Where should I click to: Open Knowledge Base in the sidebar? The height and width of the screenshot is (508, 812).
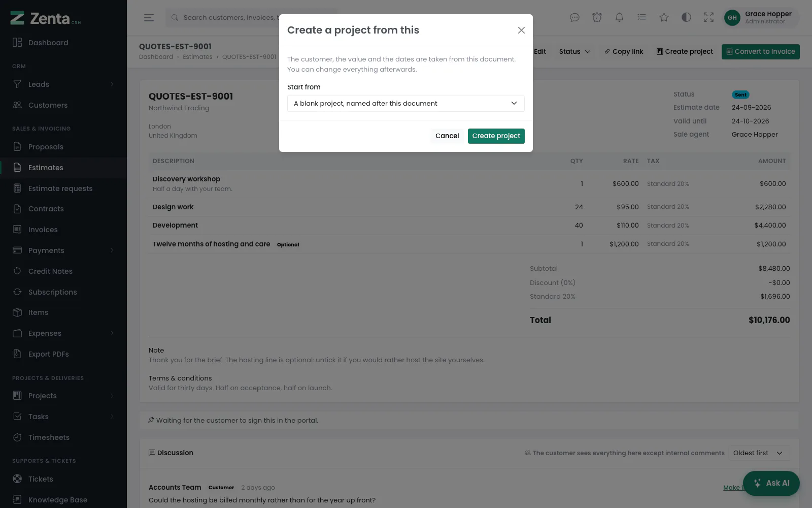click(x=63, y=500)
